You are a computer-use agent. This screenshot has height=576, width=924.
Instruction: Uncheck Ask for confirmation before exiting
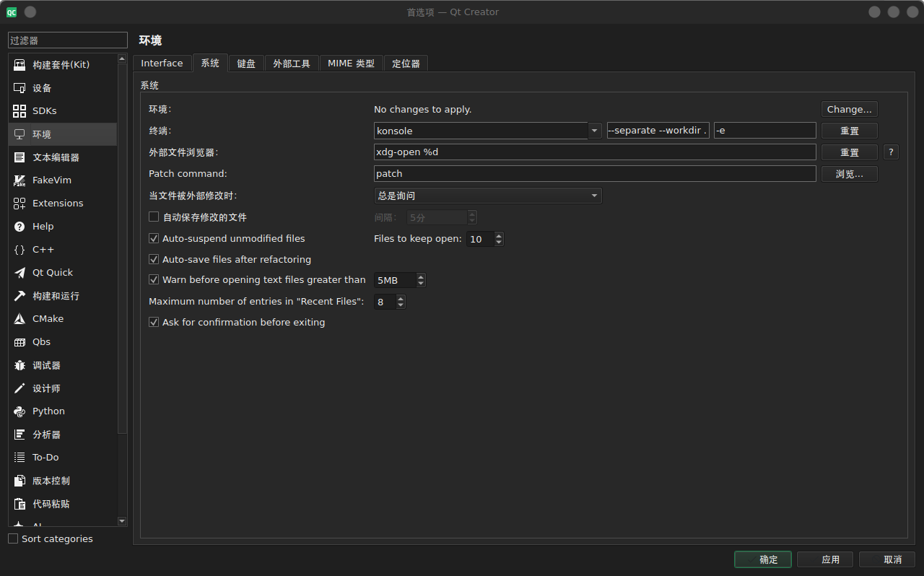(154, 322)
